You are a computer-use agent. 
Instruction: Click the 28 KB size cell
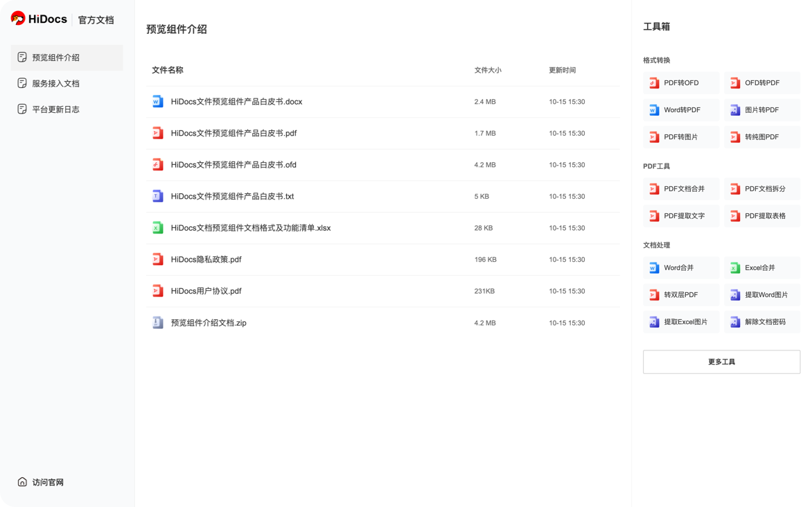tap(484, 228)
